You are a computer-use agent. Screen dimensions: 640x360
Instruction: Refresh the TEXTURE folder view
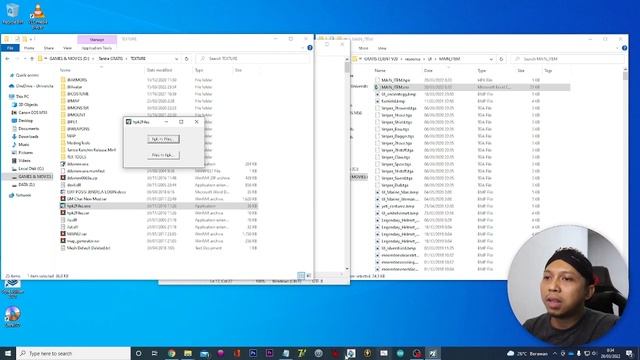pos(187,59)
